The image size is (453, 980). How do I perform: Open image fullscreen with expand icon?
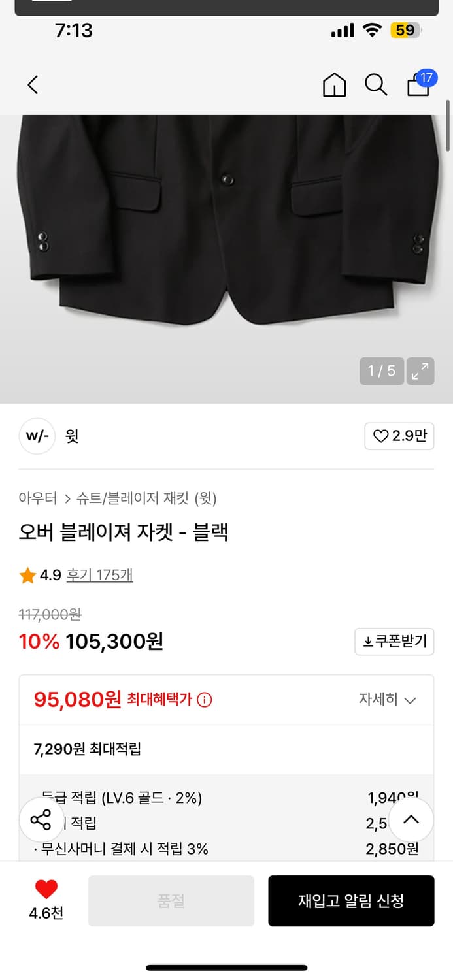coord(420,371)
